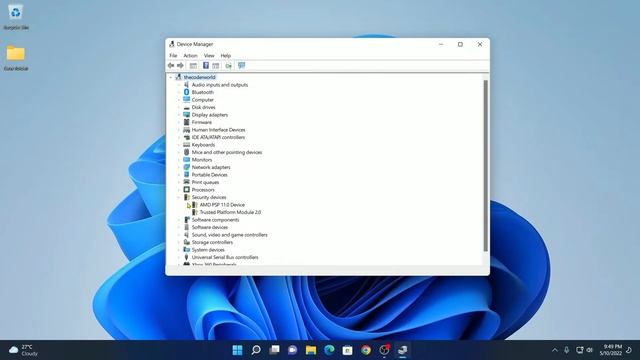Image resolution: width=640 pixels, height=360 pixels.
Task: Click the Print queues printer icon
Action: (187, 182)
